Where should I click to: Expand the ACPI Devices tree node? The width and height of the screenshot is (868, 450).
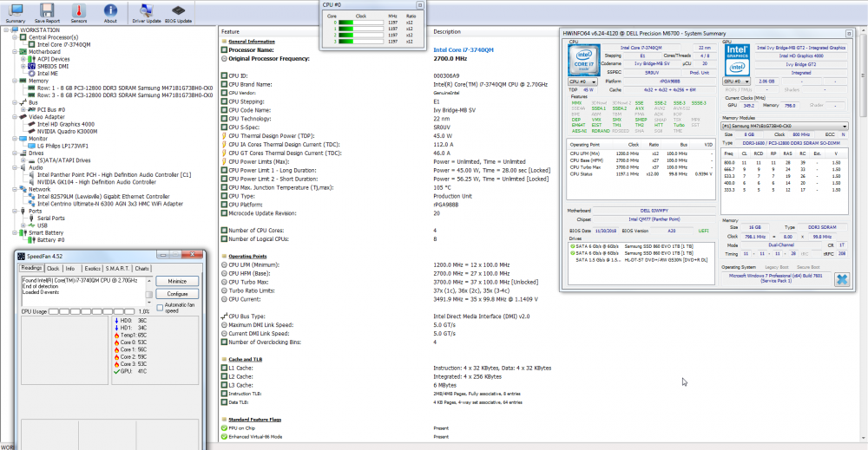coord(22,59)
